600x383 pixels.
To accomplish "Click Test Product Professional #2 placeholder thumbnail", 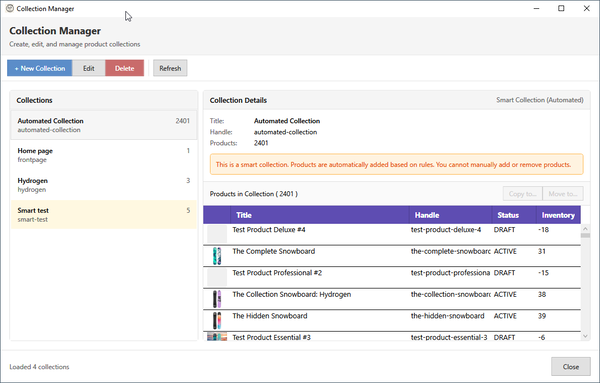I will click(217, 277).
